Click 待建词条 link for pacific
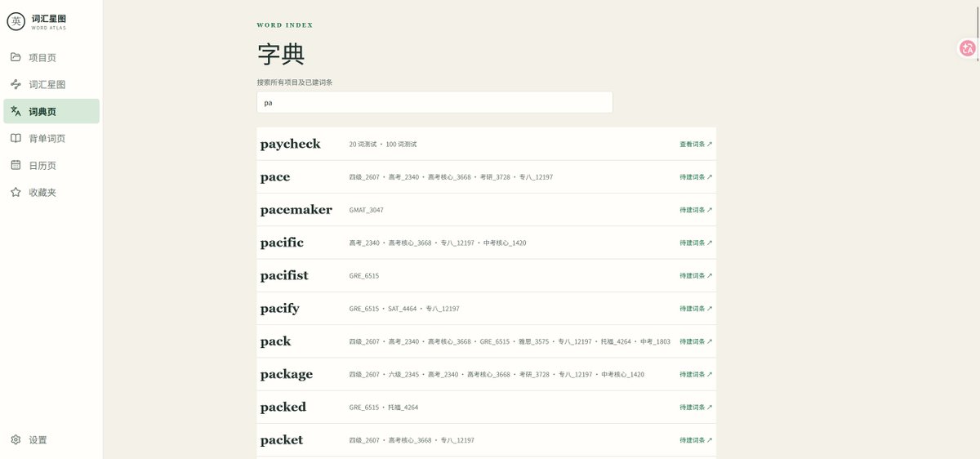Viewport: 980px width, 459px height. pyautogui.click(x=696, y=243)
